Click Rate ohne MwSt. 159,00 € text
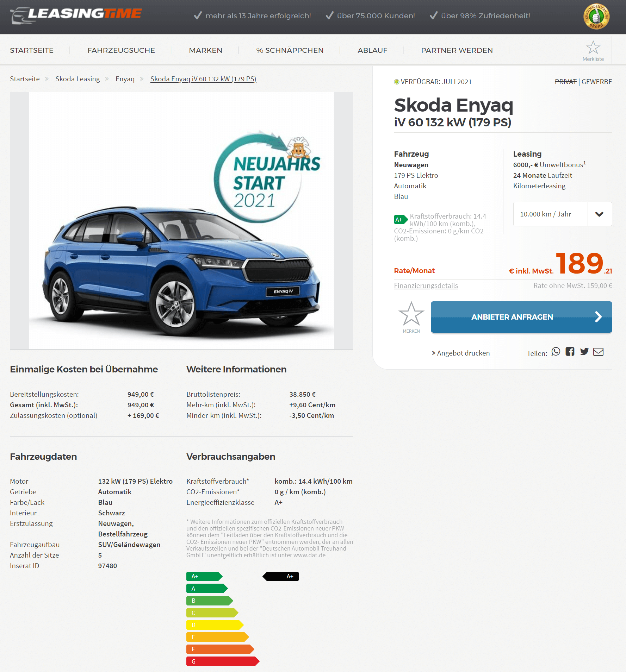This screenshot has height=672, width=626. pos(572,285)
